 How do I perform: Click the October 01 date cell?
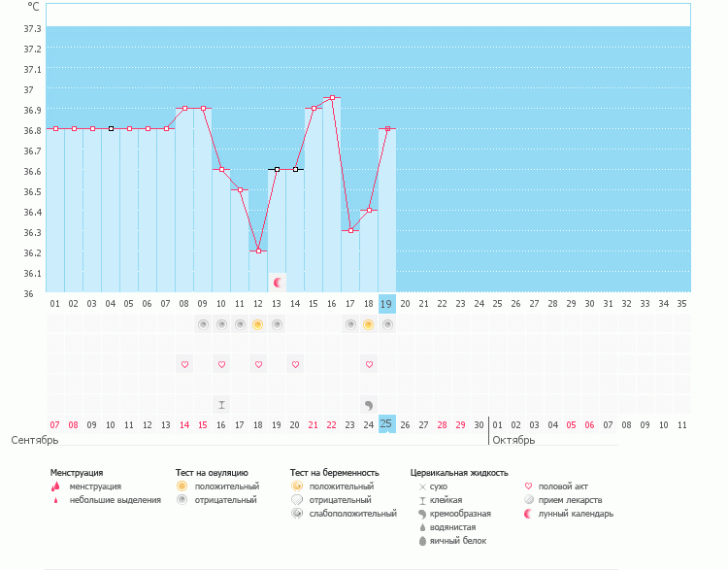click(498, 424)
